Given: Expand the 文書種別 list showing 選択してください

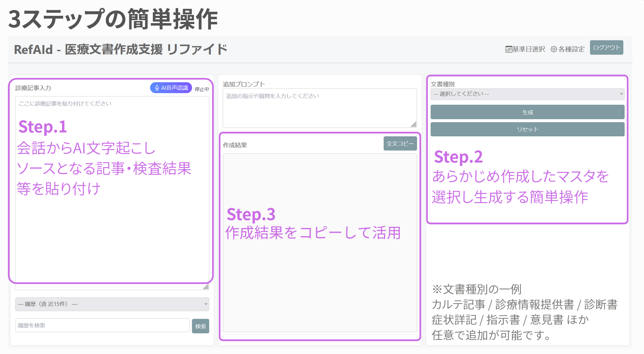Looking at the screenshot, I should pos(527,94).
